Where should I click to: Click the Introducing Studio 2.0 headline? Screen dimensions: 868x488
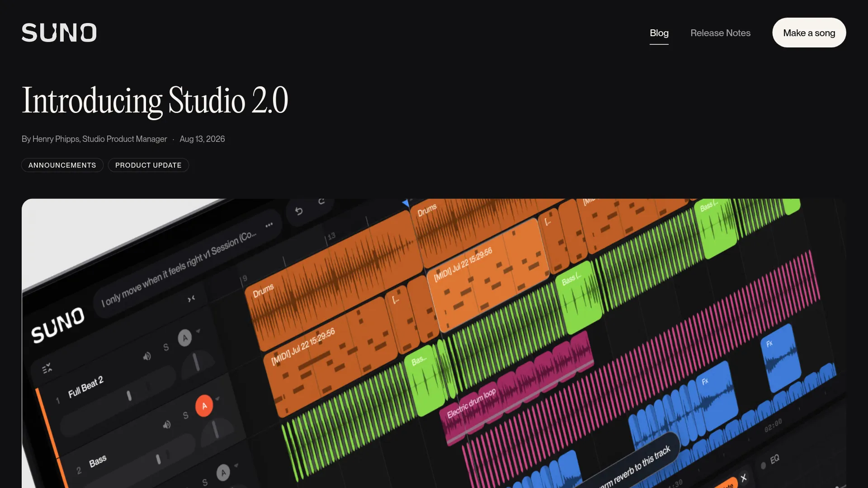155,100
